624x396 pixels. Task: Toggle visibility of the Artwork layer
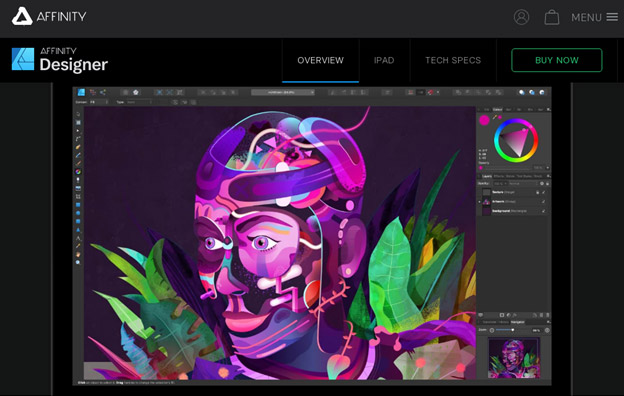(x=544, y=202)
